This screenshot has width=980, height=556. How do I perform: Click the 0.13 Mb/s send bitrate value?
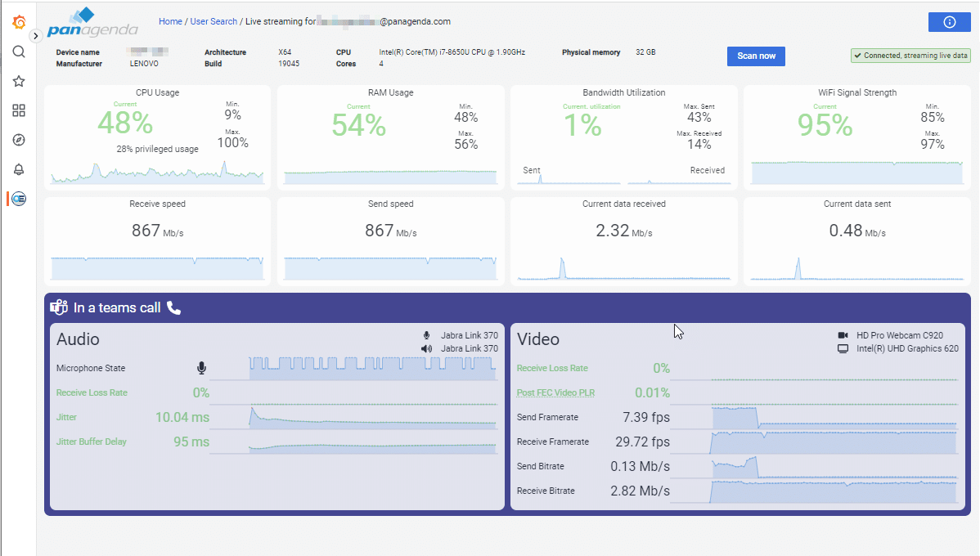[640, 466]
